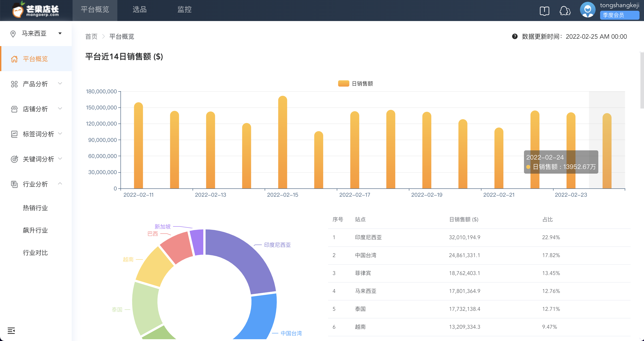Image resolution: width=644 pixels, height=341 pixels.
Task: Click 17.82% share cell
Action: (x=551, y=255)
